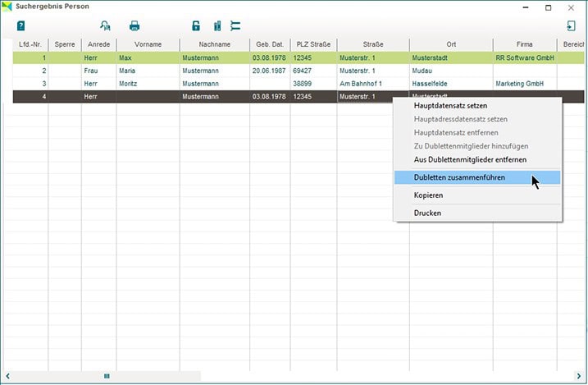Click the RR Software GmbH cell
The width and height of the screenshot is (588, 385).
click(525, 57)
